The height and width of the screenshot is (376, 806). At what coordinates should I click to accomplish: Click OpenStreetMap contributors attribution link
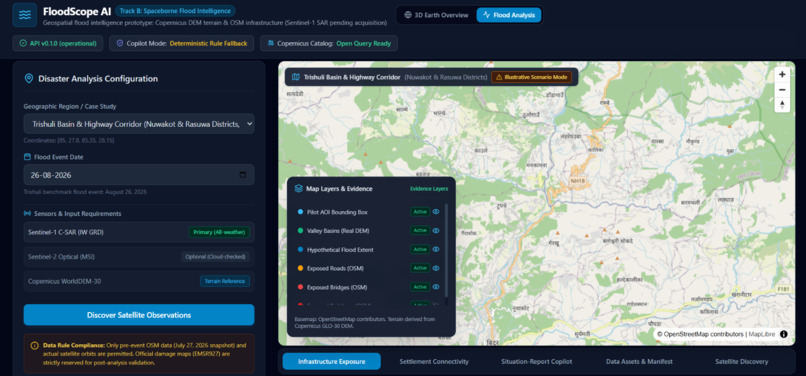704,334
